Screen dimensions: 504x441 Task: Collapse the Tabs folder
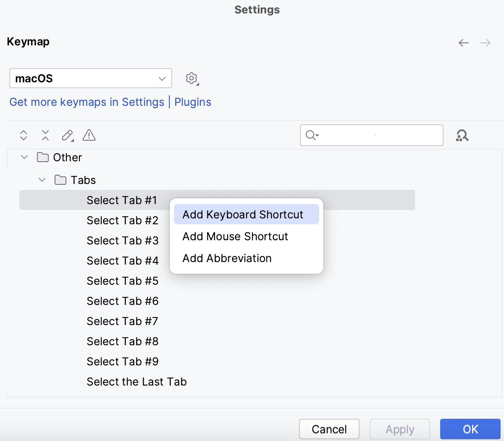pyautogui.click(x=42, y=180)
